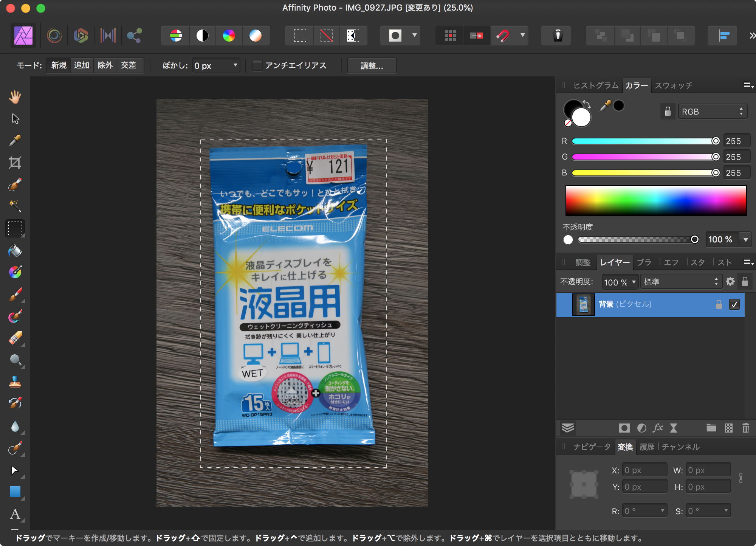Image resolution: width=756 pixels, height=546 pixels.
Task: Select the Rectangular Marquee tool
Action: [x=15, y=228]
